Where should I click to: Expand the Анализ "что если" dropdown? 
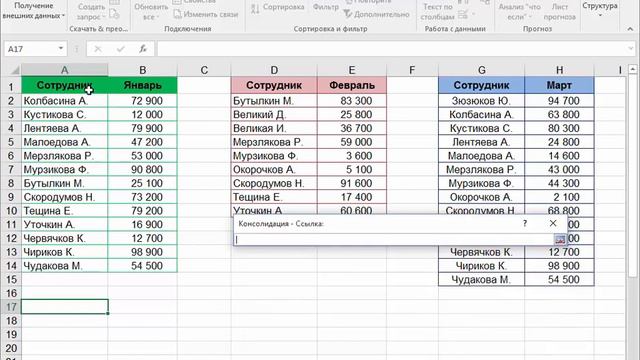tap(519, 11)
